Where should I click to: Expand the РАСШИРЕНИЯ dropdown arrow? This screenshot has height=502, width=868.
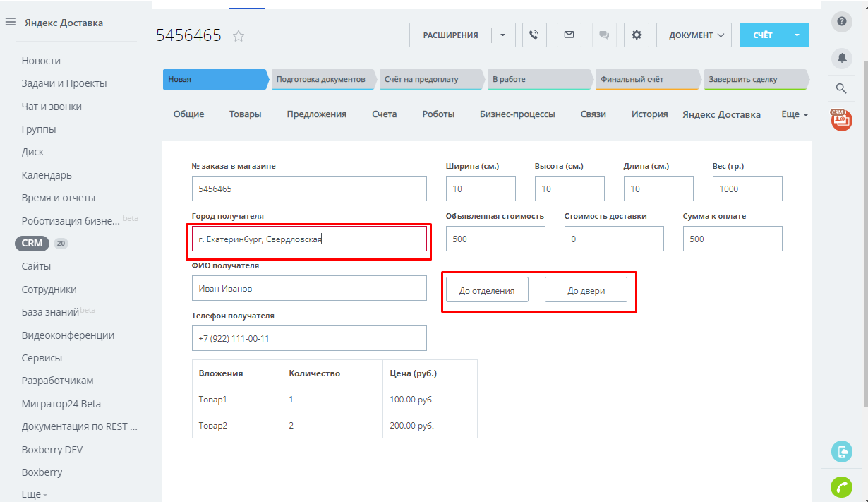pyautogui.click(x=503, y=35)
